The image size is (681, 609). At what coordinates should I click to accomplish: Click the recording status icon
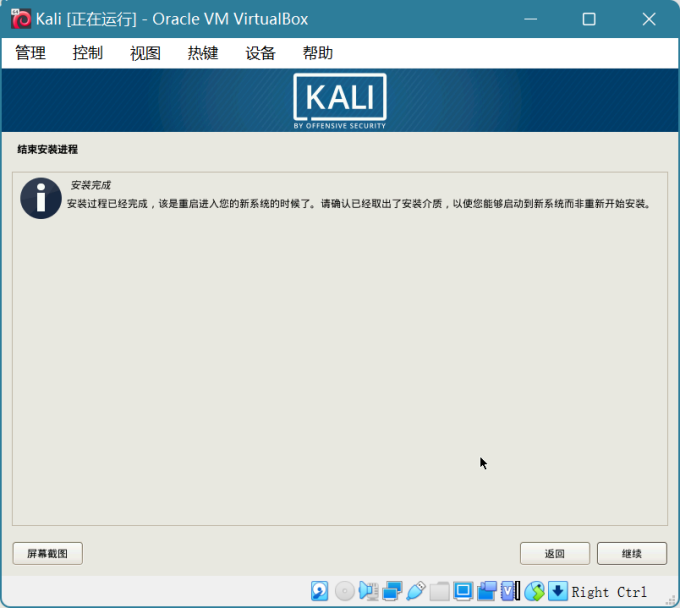click(x=487, y=591)
